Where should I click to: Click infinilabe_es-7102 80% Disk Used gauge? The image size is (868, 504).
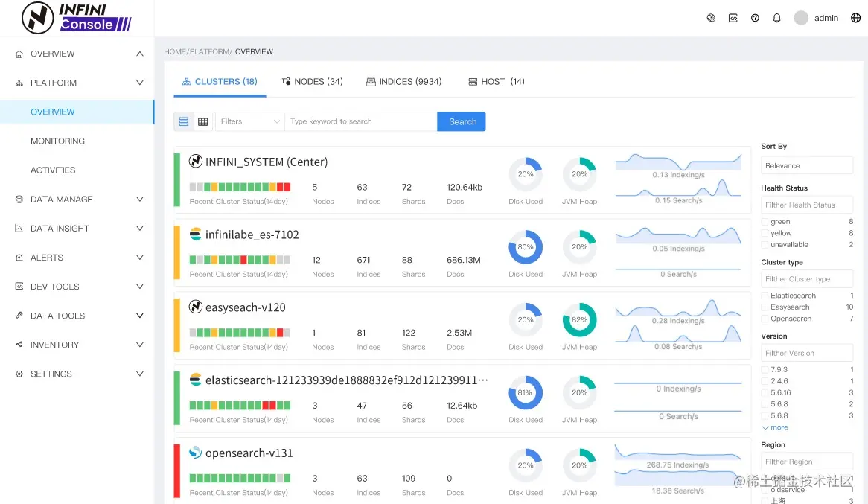[526, 247]
